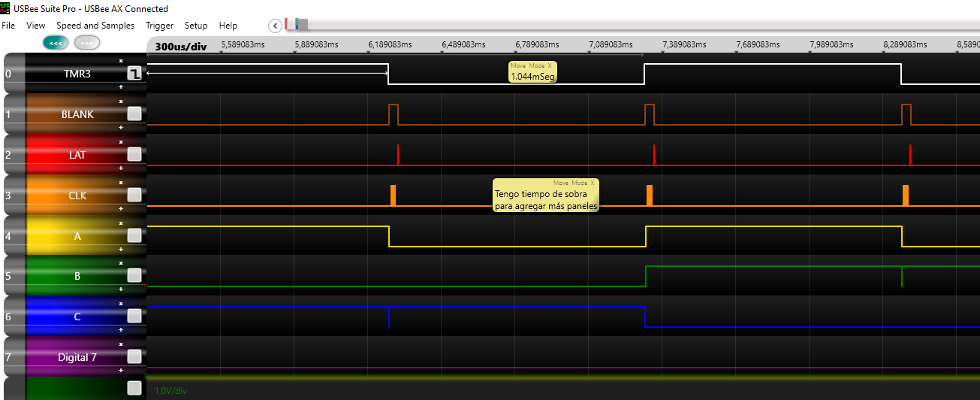Toggle the trigger box on the analog channel row

(x=134, y=388)
